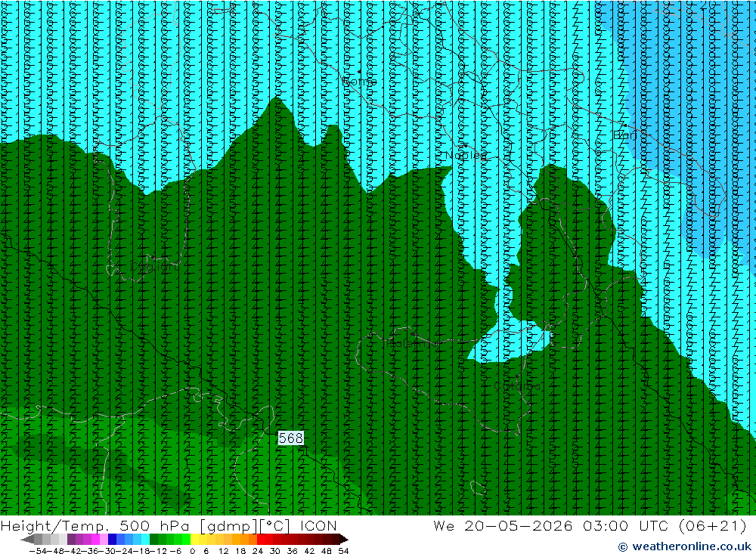Select the Palermo city label
The image size is (756, 554).
(x=413, y=343)
